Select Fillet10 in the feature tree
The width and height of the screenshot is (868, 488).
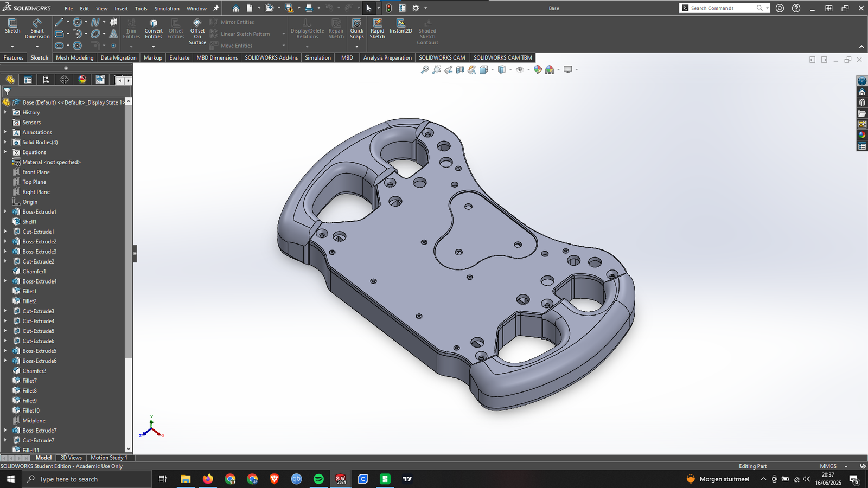point(31,410)
